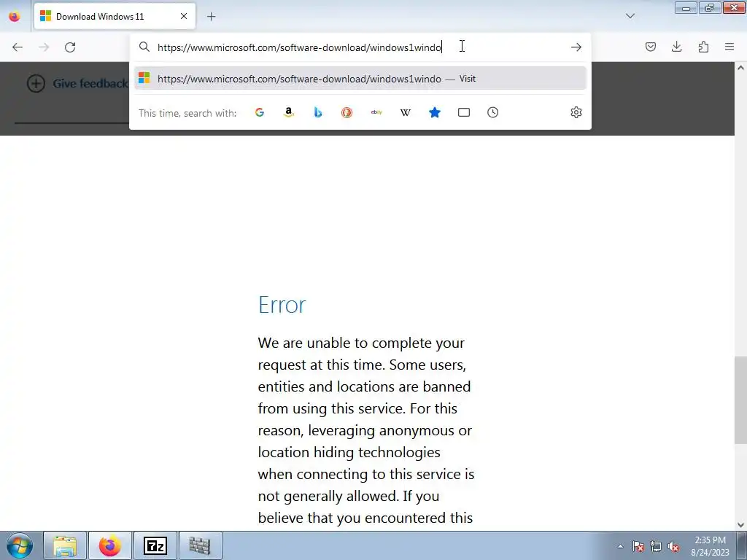
Task: Switch to Firefox in taskbar
Action: pyautogui.click(x=110, y=545)
